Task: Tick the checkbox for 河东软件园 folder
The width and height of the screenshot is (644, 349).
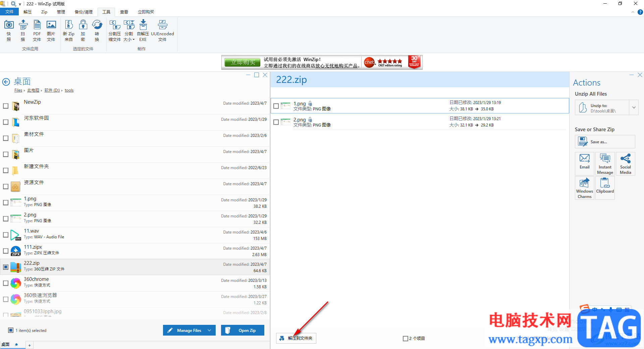Action: coord(6,122)
